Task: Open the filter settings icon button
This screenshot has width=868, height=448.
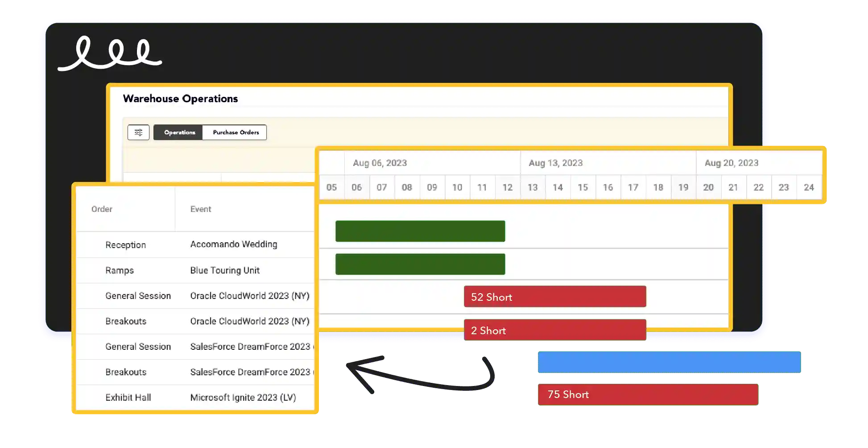Action: (x=138, y=133)
